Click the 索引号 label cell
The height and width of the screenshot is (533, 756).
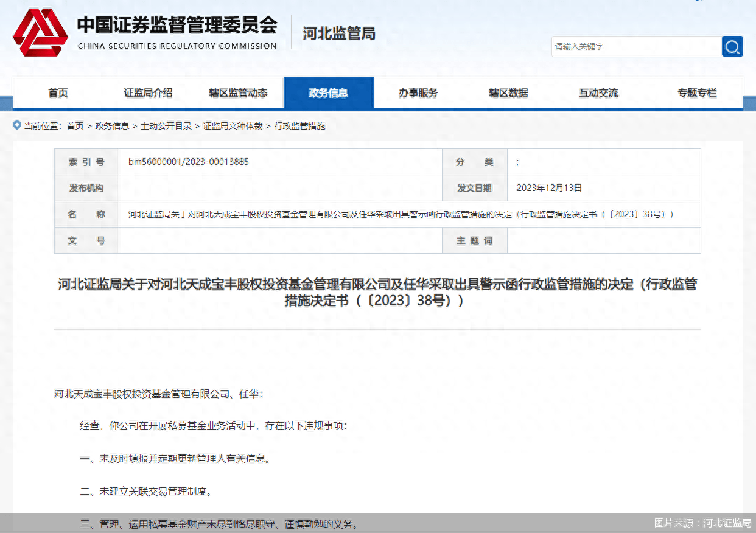tap(86, 162)
